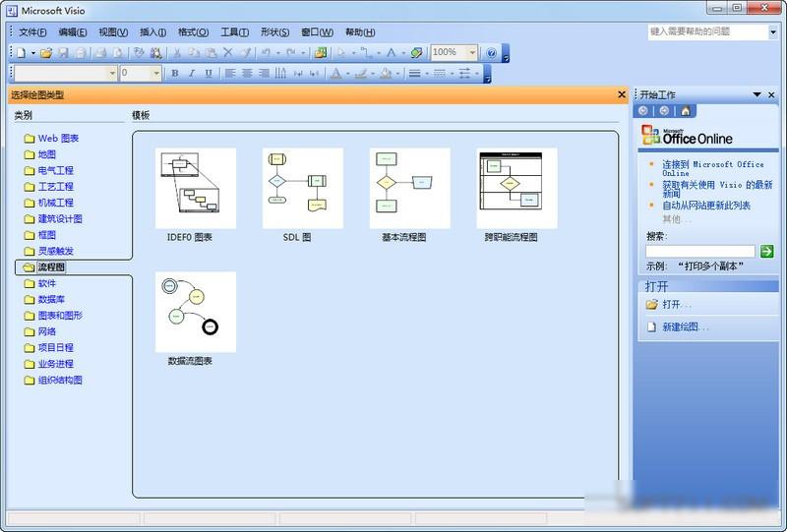This screenshot has width=787, height=532.
Task: Open the 文件(F) menu
Action: 32,32
